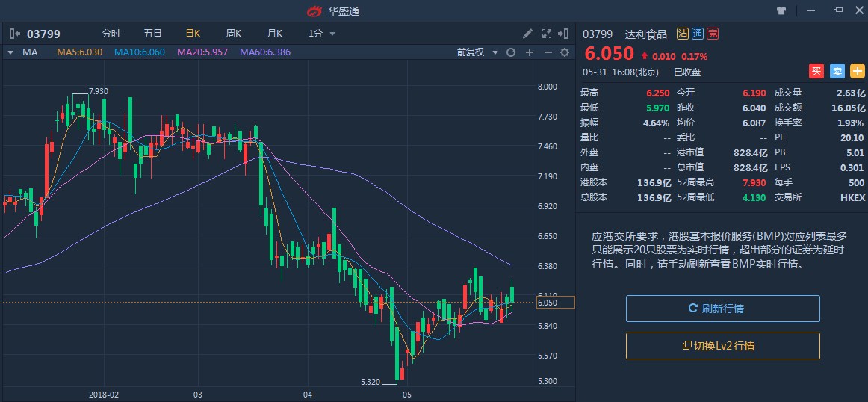The image size is (868, 402).
Task: Collapse the left panel with arrow icon beside 03799
Action: (x=14, y=34)
